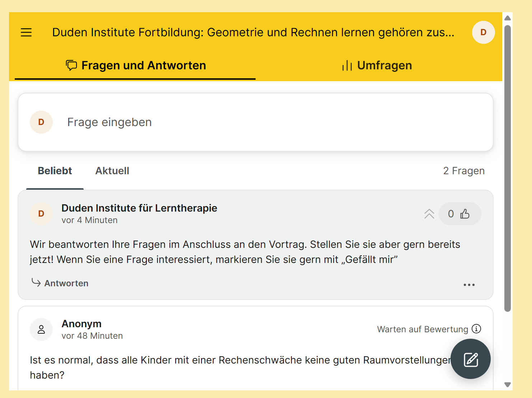Select the Beliebt sort tab
Screen dimensions: 532x398
(55, 171)
